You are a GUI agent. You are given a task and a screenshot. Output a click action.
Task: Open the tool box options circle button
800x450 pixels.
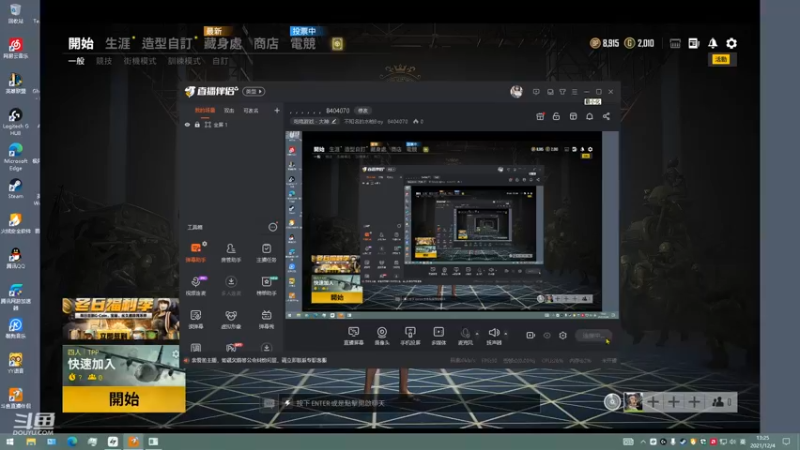(273, 227)
